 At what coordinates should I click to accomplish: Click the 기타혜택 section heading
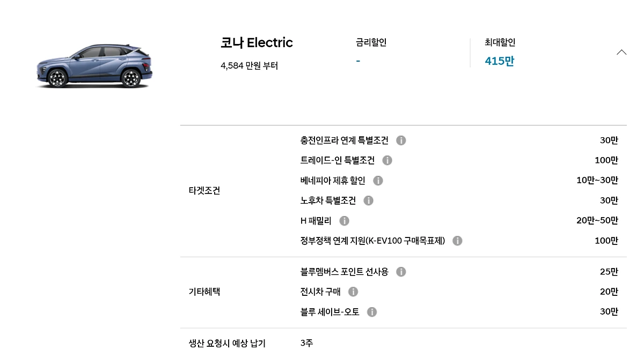point(204,292)
